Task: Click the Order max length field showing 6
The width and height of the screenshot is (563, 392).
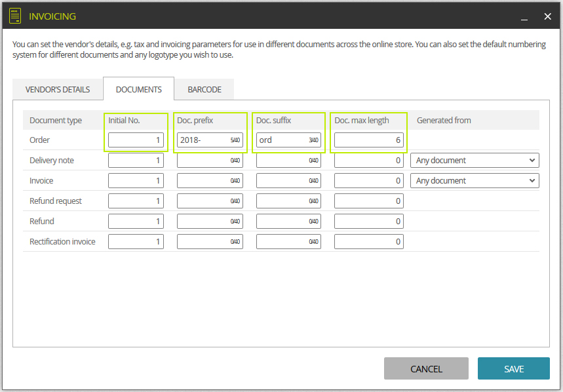Action: (x=368, y=140)
